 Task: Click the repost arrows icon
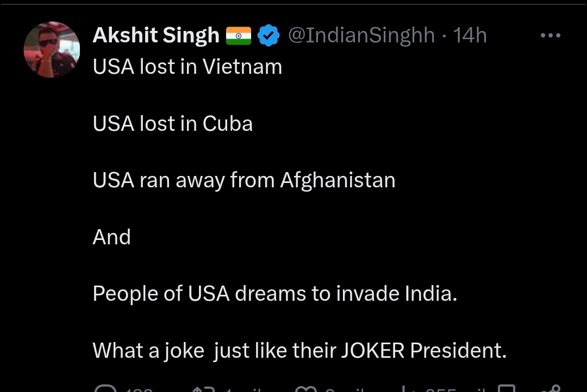coord(204,389)
